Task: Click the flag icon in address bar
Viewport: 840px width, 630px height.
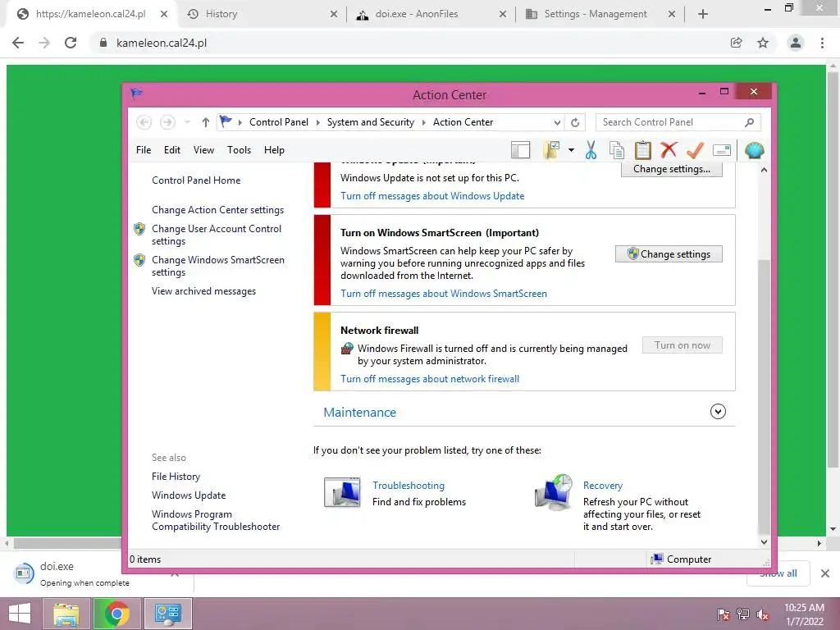Action: [226, 122]
